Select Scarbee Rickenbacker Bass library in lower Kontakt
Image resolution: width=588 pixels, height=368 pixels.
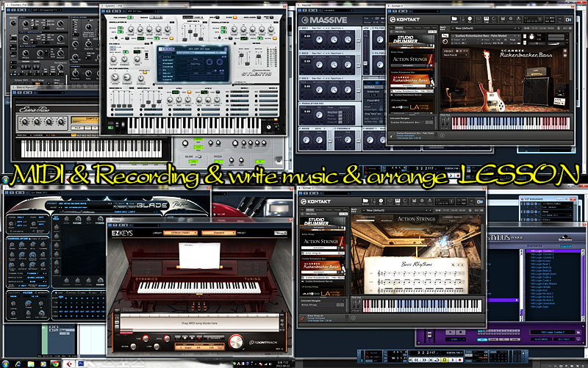click(x=323, y=266)
